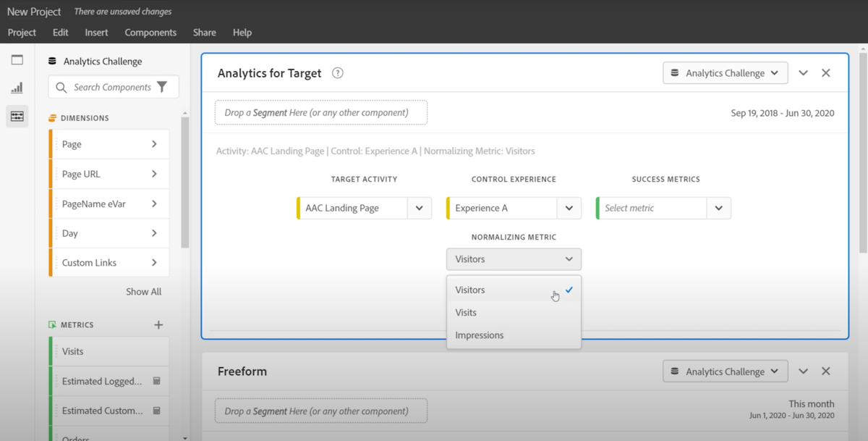Select Visits in the normalizing metric list

[514, 313]
